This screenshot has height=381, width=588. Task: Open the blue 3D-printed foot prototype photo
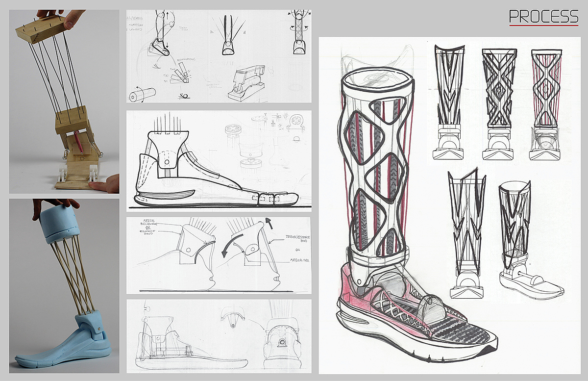point(64,286)
